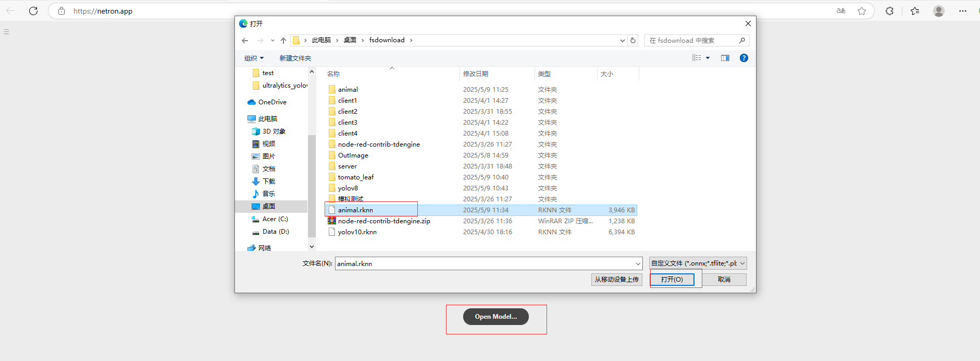Image resolution: width=980 pixels, height=361 pixels.
Task: Click the back arrow in file dialog
Action: click(x=245, y=41)
